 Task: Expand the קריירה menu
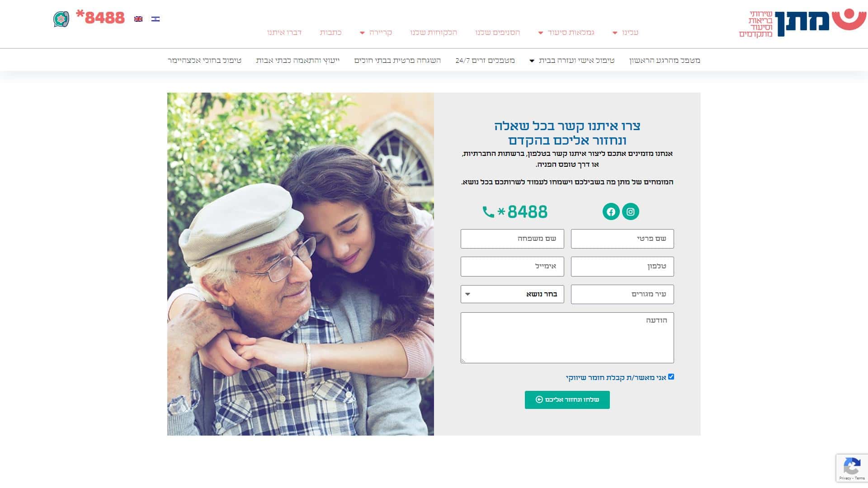(x=376, y=33)
